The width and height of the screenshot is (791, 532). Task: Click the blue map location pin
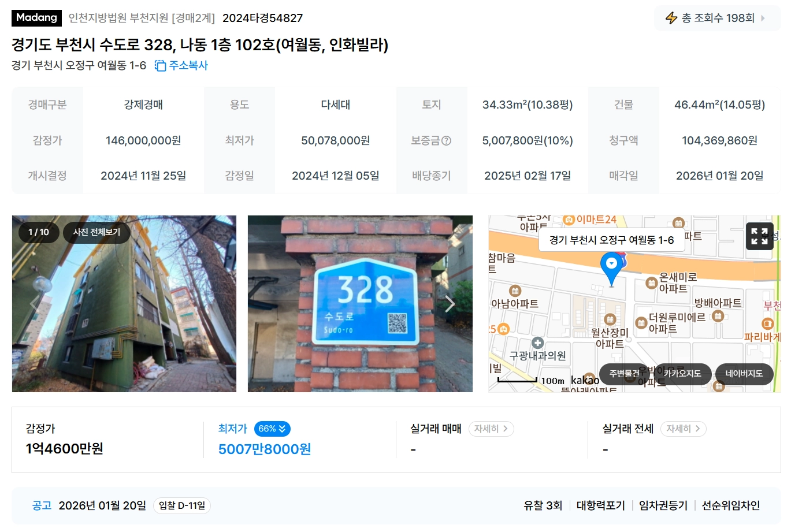click(x=611, y=269)
